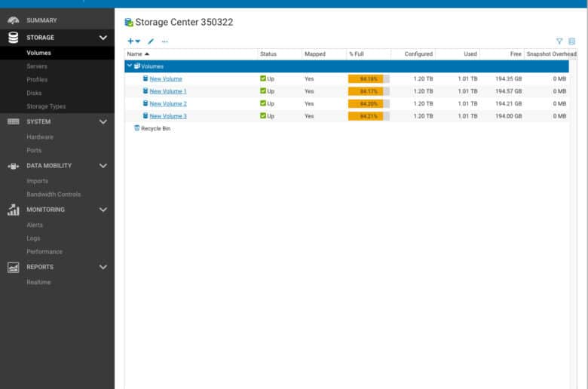Click the % Full bar for New Volume 3
Image resolution: width=588 pixels, height=389 pixels.
click(x=369, y=116)
